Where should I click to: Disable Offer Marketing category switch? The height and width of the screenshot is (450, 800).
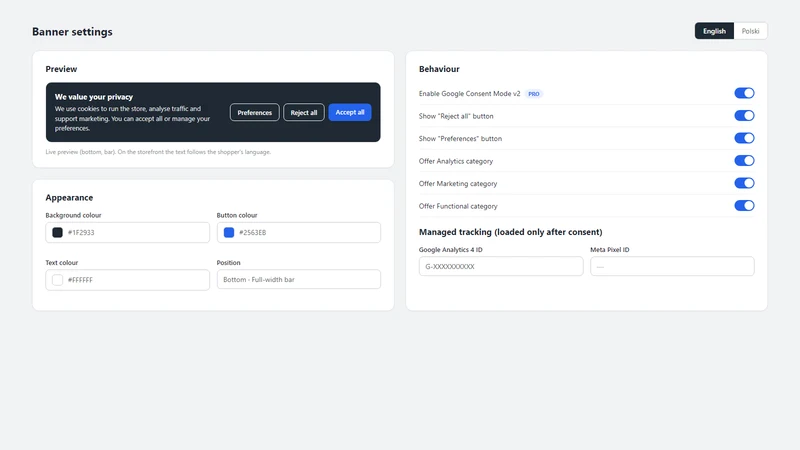pos(744,183)
